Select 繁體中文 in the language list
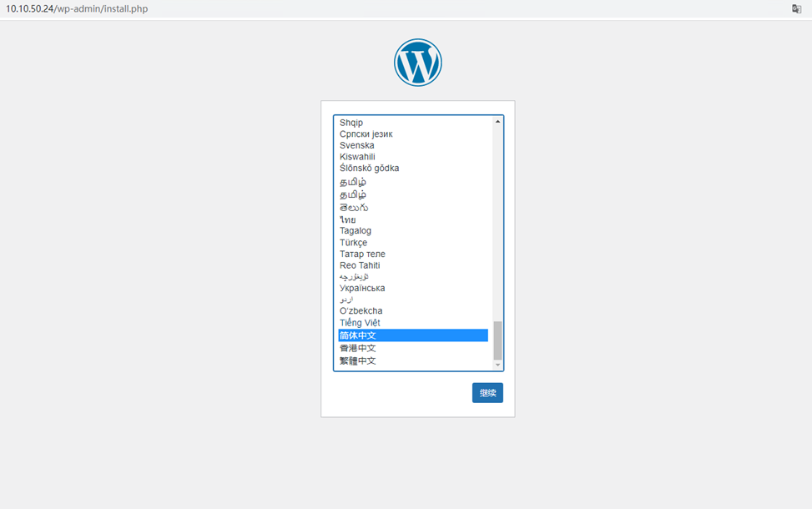This screenshot has width=812, height=509. coord(413,361)
